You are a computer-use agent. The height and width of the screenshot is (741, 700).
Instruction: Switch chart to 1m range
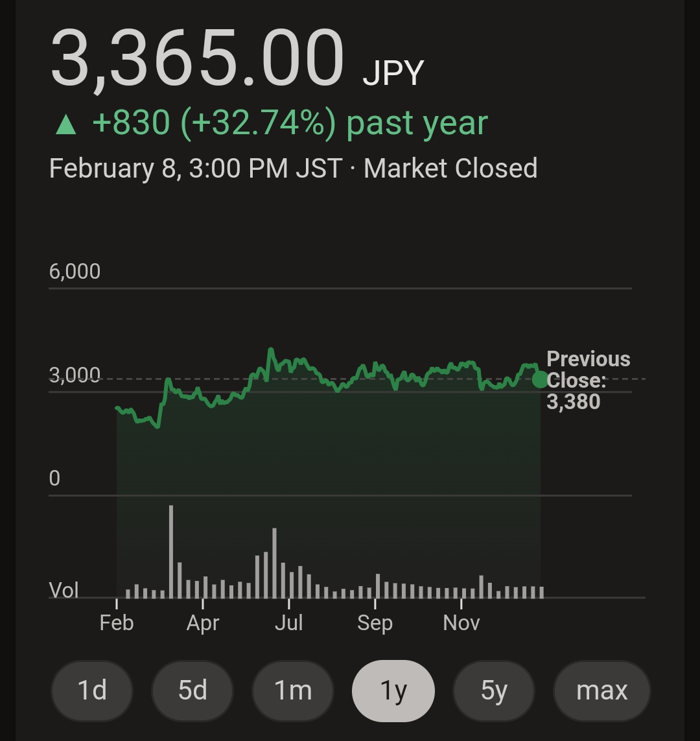293,690
